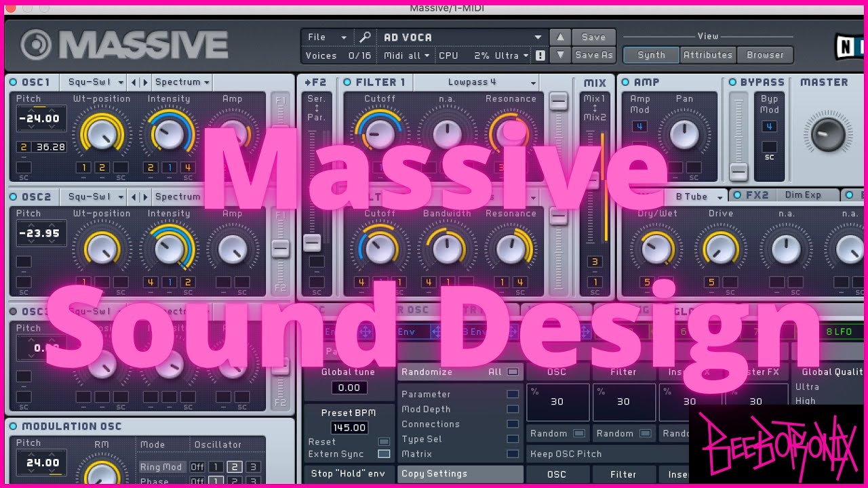Click the Filter 2 Resonance knob
The height and width of the screenshot is (488, 868).
511,249
